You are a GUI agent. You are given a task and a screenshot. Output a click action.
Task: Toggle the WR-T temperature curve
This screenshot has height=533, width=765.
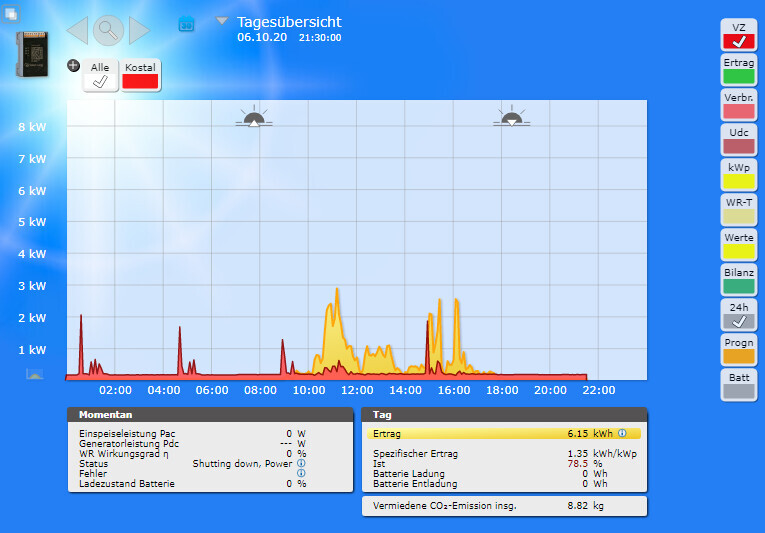(x=739, y=210)
